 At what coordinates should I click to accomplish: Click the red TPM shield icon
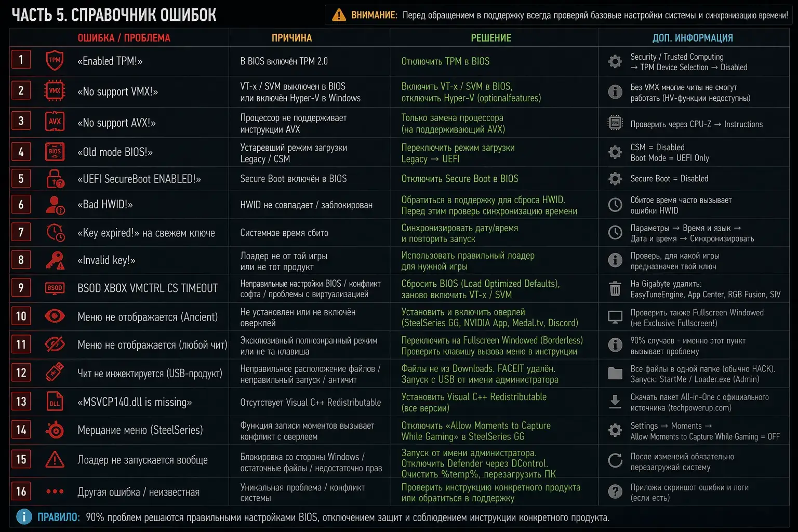[x=55, y=60]
